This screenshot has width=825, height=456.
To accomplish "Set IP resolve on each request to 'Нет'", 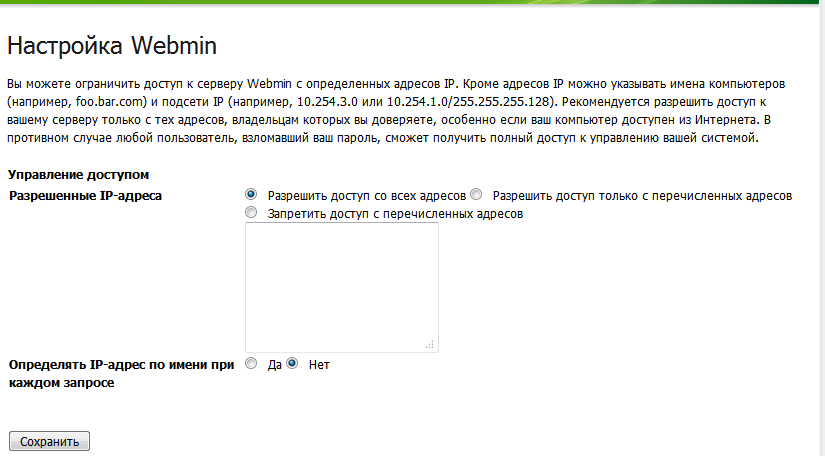I will coord(292,363).
